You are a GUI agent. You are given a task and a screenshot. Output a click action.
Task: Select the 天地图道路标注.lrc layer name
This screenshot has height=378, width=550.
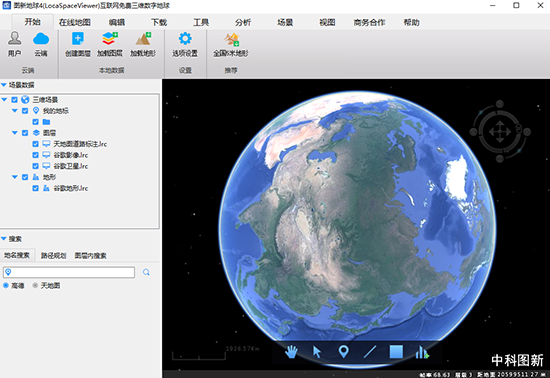(x=80, y=144)
